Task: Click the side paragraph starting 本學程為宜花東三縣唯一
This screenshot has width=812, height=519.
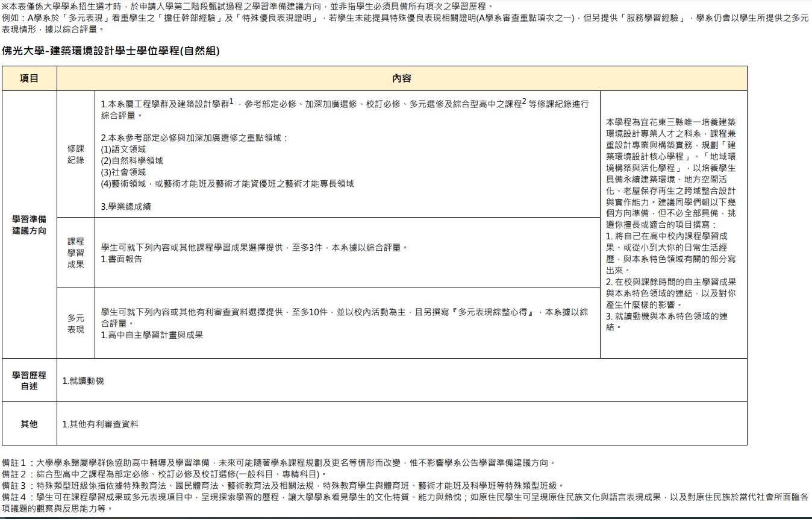Action: click(x=671, y=173)
